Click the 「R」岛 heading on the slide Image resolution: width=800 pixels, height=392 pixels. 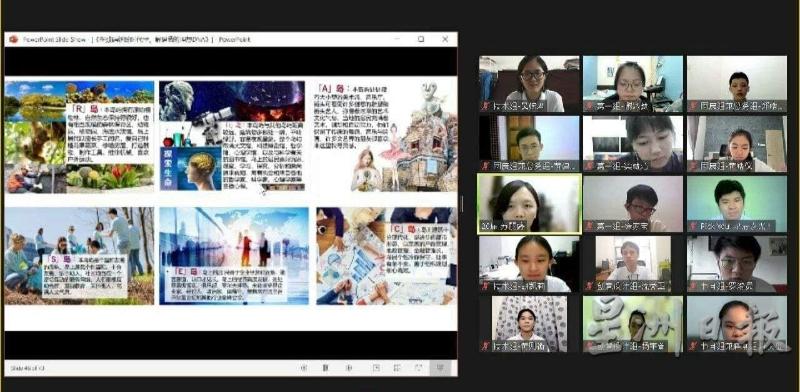pos(85,109)
